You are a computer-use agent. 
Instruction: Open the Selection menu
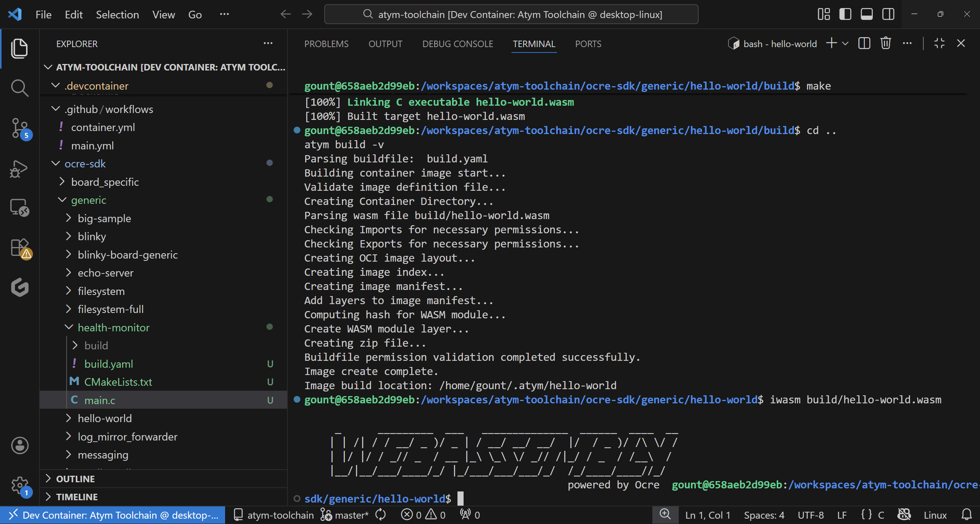pos(117,14)
